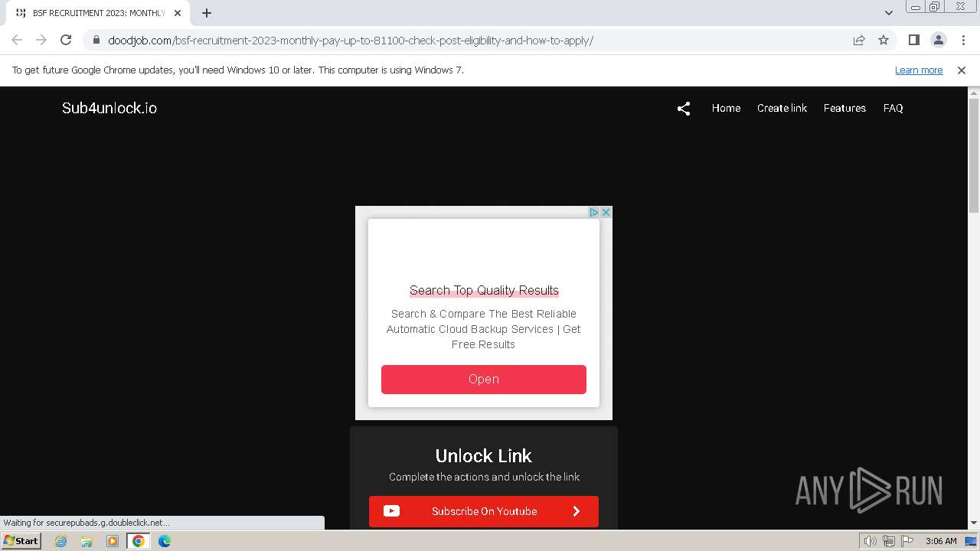Click 'Complete the actions and unlock the link' text
This screenshot has width=980, height=551.
point(484,477)
